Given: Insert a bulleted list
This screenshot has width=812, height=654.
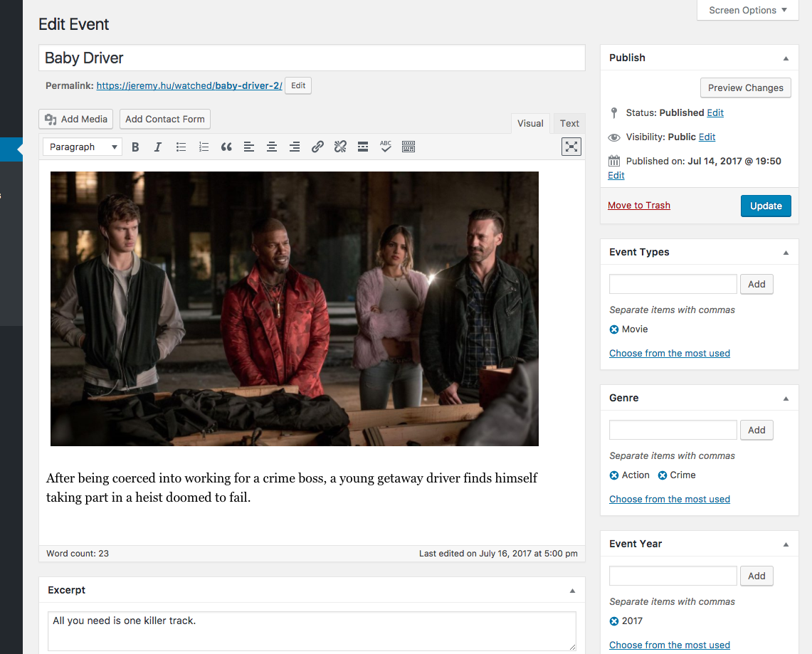Looking at the screenshot, I should tap(181, 147).
